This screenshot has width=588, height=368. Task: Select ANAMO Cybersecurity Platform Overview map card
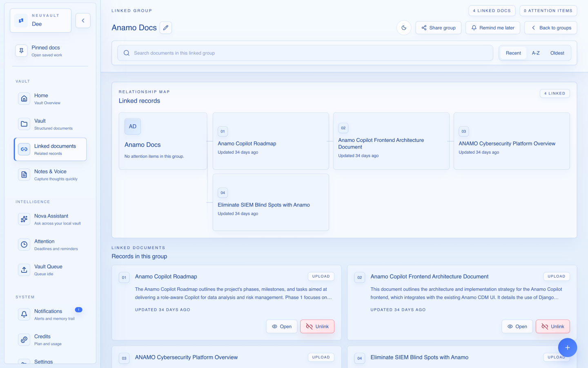pyautogui.click(x=512, y=141)
